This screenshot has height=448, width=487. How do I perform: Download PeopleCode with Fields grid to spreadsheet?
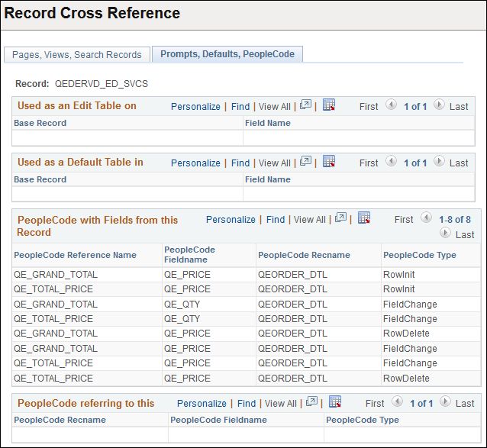pyautogui.click(x=364, y=218)
